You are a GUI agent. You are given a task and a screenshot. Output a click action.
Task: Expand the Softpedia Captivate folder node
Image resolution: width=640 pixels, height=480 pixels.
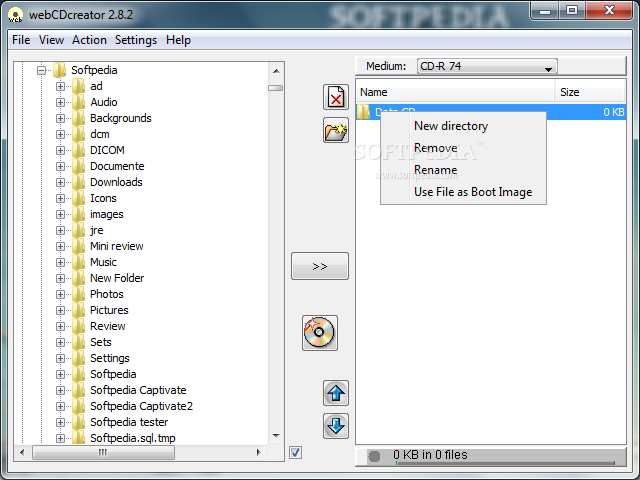pos(60,390)
